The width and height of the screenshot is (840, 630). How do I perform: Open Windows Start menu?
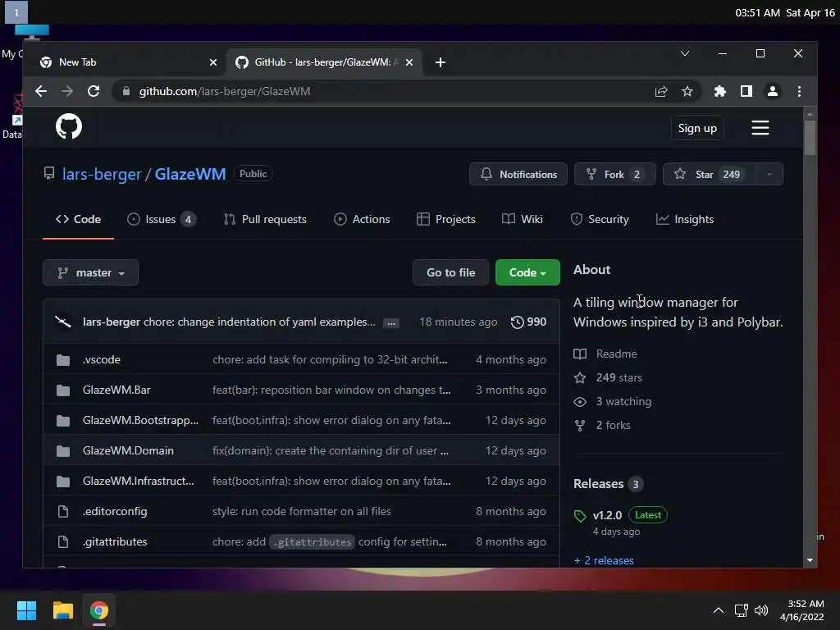point(26,610)
